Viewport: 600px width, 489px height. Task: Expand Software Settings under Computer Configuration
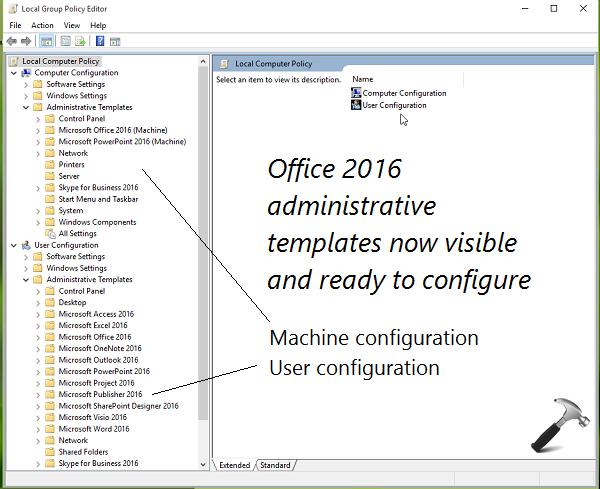coord(26,85)
